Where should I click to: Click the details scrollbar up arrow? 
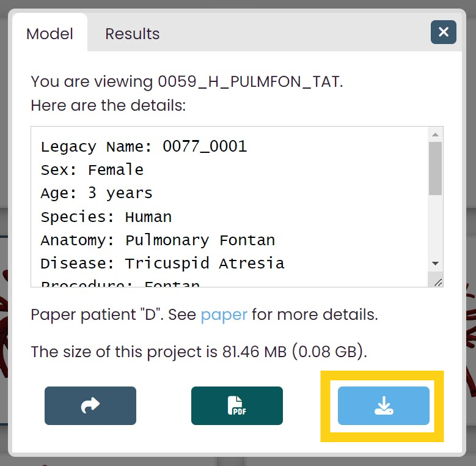[x=435, y=135]
